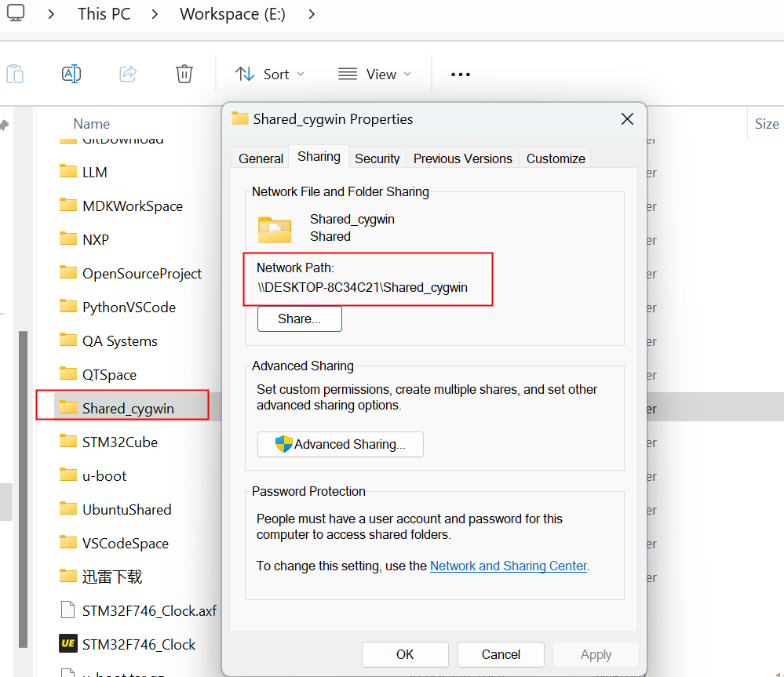Click the This PC monitor icon
The height and width of the screenshot is (677, 784).
tap(16, 13)
